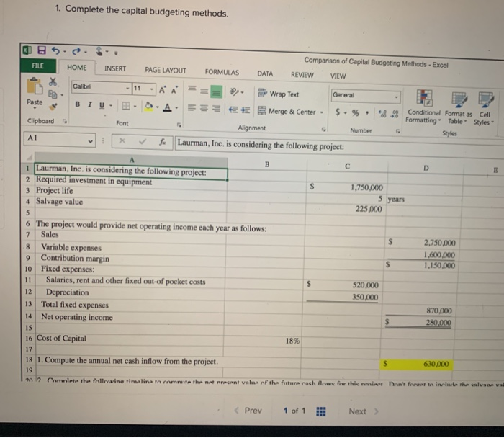Click the Format Painter brush icon

pyautogui.click(x=53, y=107)
